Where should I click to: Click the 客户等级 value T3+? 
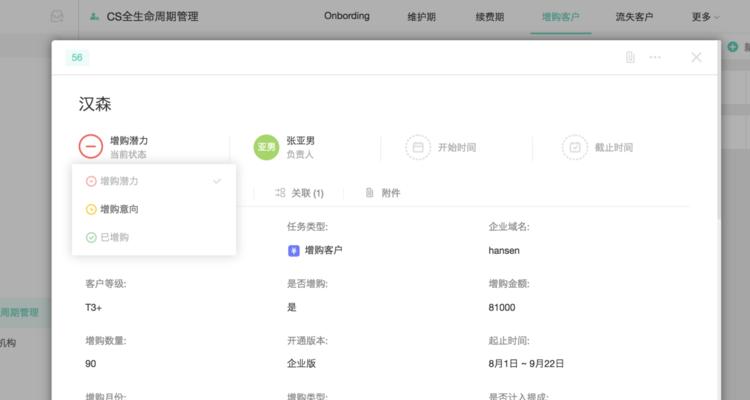pos(93,307)
